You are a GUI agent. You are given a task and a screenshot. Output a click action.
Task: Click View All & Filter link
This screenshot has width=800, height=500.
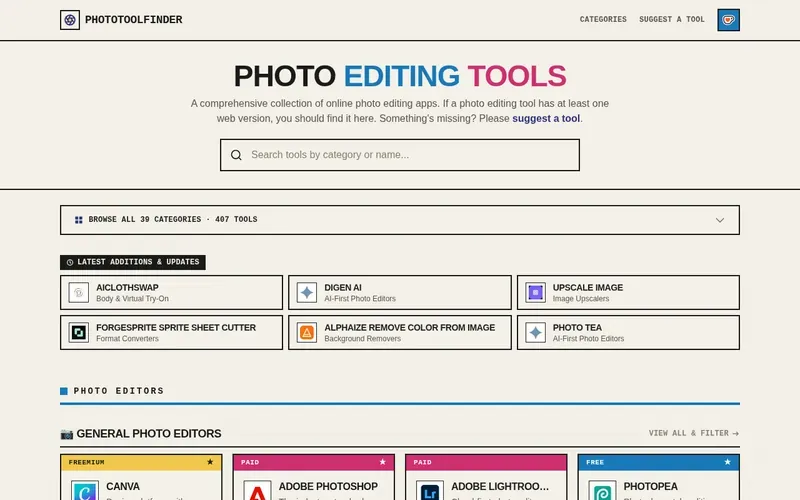693,433
